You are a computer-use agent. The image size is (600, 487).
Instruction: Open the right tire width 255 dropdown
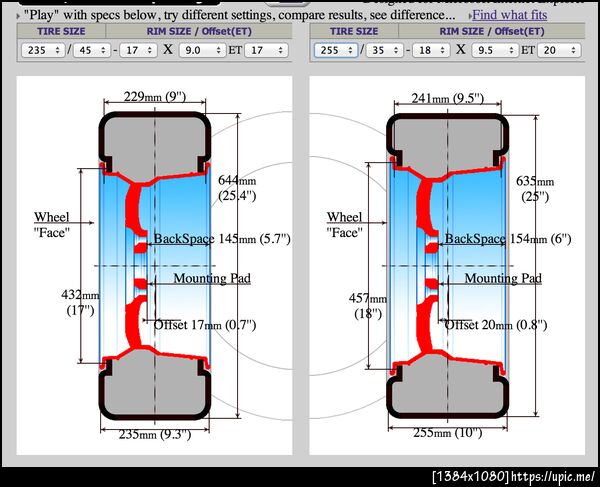tap(336, 50)
